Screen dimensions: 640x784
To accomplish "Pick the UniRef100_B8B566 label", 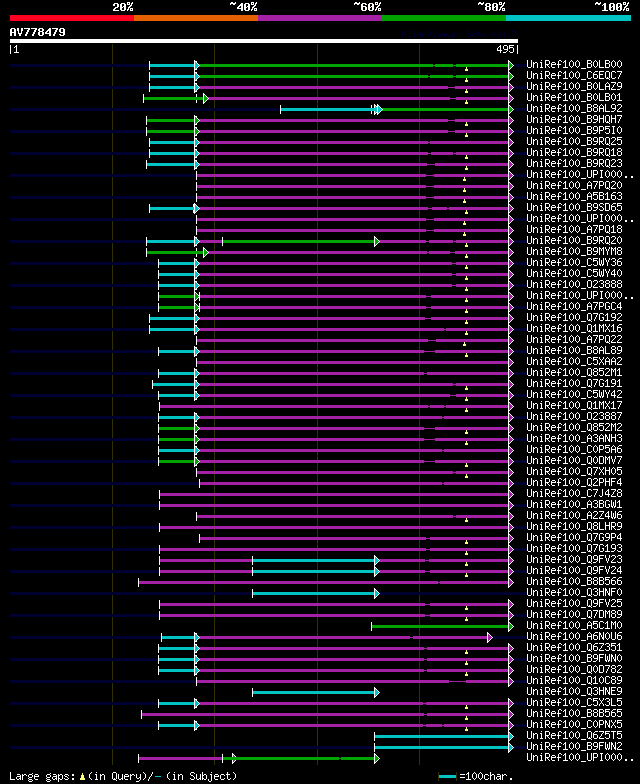I will (x=574, y=582).
